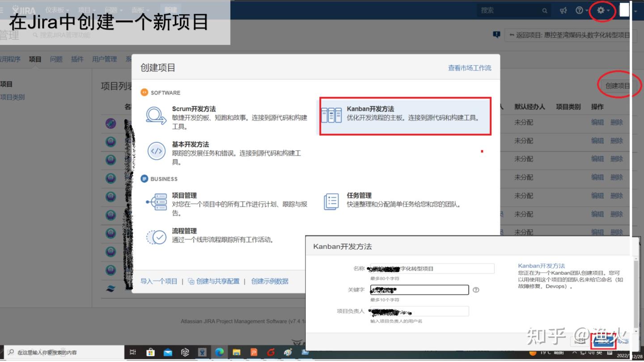Click the megaphone feedback icon in header
This screenshot has width=644, height=362.
(563, 10)
